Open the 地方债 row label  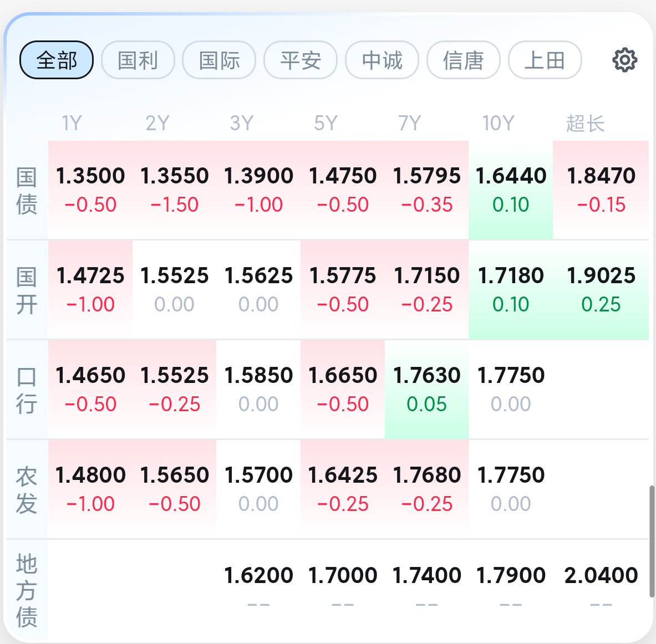[x=27, y=590]
